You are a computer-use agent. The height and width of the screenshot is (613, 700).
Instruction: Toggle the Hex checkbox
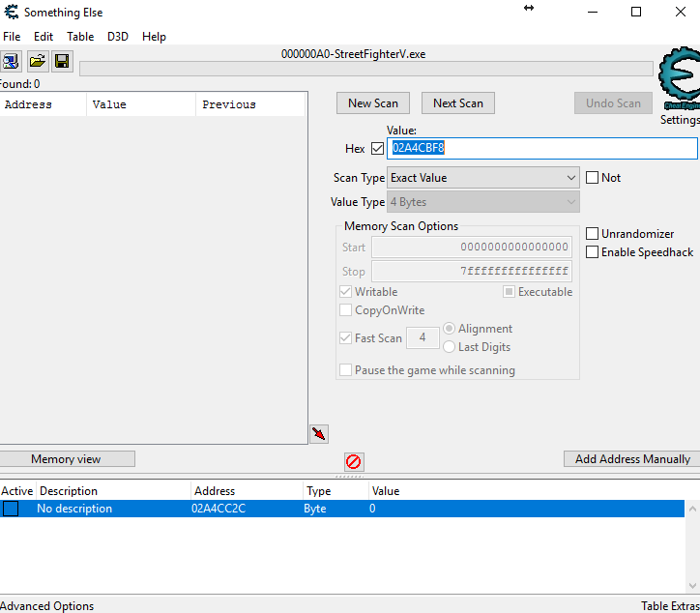click(x=377, y=149)
